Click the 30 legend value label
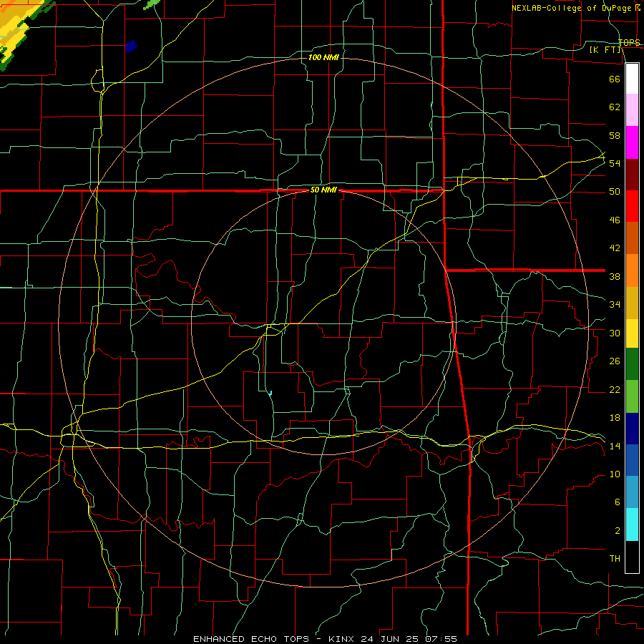Image resolution: width=644 pixels, height=644 pixels. click(x=615, y=333)
